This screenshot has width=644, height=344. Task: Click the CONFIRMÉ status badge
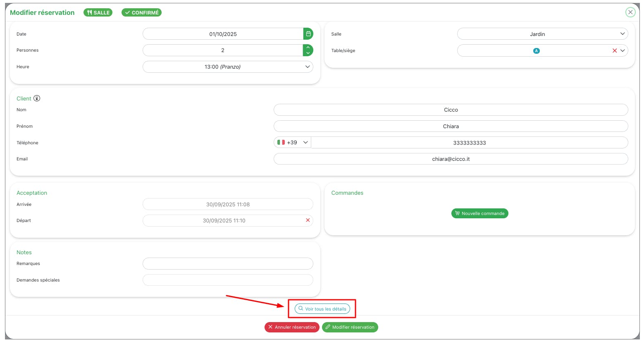141,12
